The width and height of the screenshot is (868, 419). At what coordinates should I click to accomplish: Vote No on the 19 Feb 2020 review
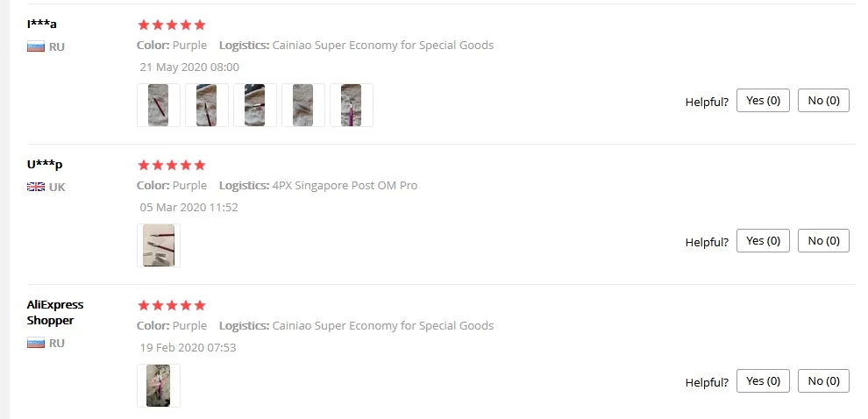pos(823,380)
